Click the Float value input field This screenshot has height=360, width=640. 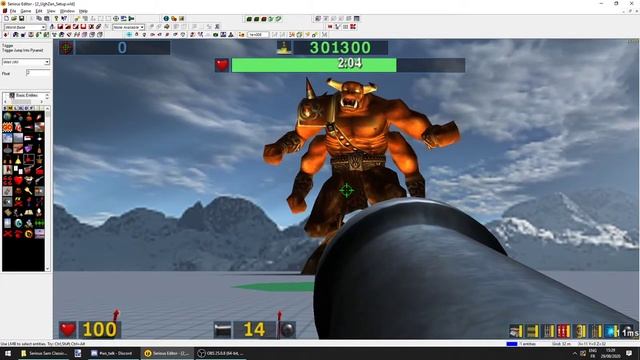coord(38,73)
